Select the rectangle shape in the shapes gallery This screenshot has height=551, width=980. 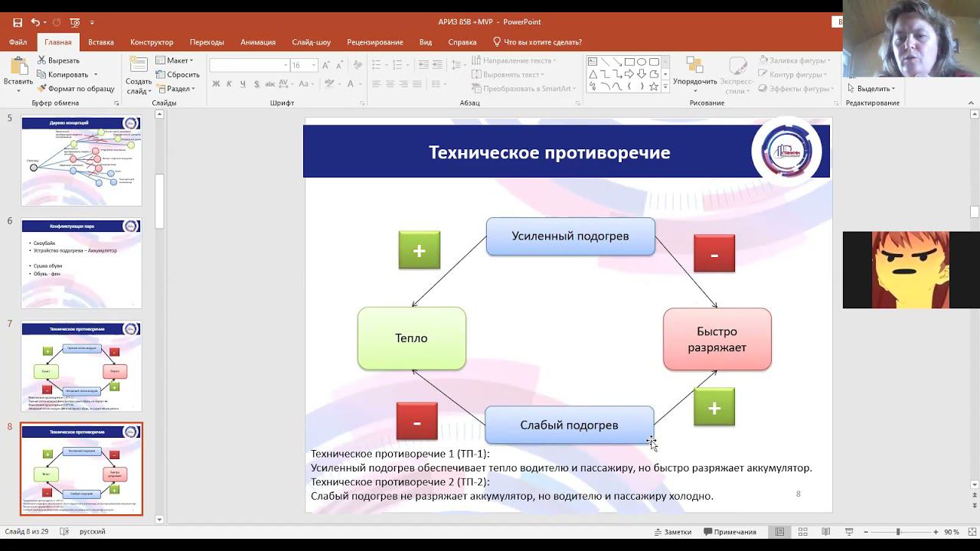[x=629, y=62]
